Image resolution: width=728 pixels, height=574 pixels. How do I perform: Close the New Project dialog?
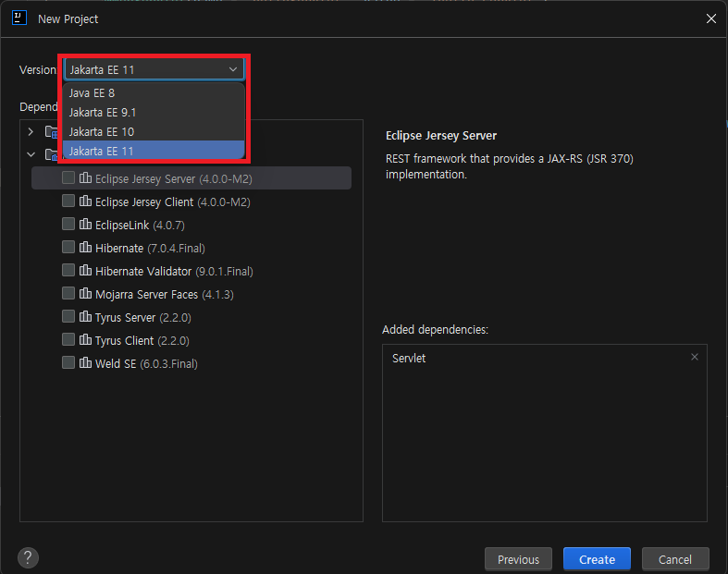[711, 18]
